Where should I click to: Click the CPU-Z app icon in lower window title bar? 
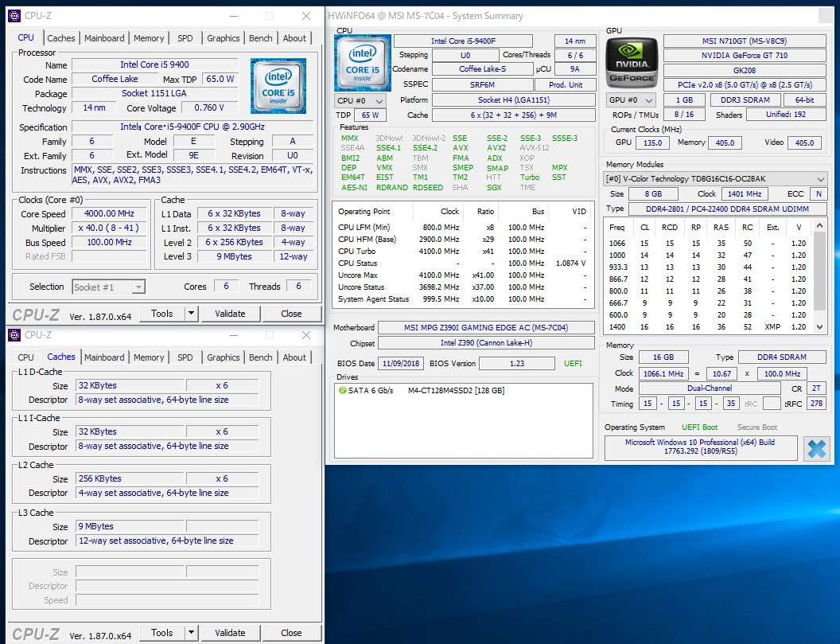tap(14, 335)
